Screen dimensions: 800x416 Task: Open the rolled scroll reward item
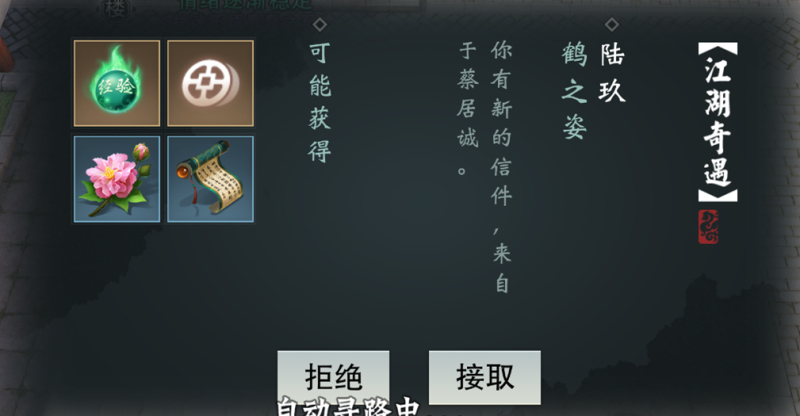tap(210, 179)
